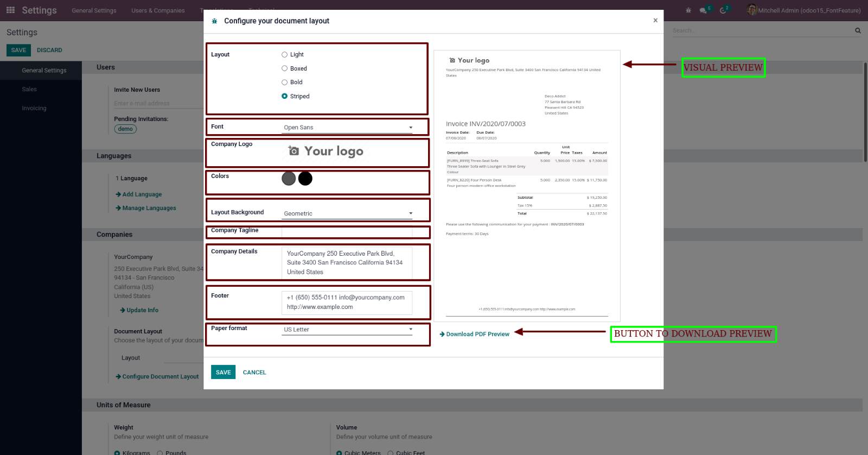Click the 'Your logo' placeholder image
The width and height of the screenshot is (868, 455).
coord(326,151)
